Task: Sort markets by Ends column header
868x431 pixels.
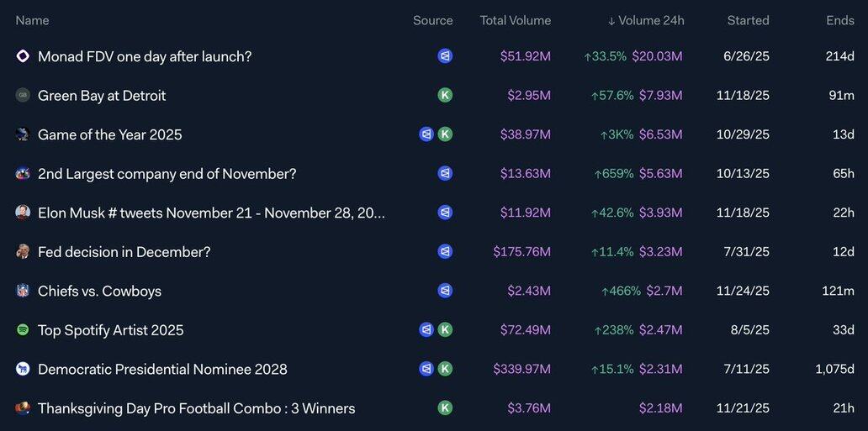Action: pos(839,20)
